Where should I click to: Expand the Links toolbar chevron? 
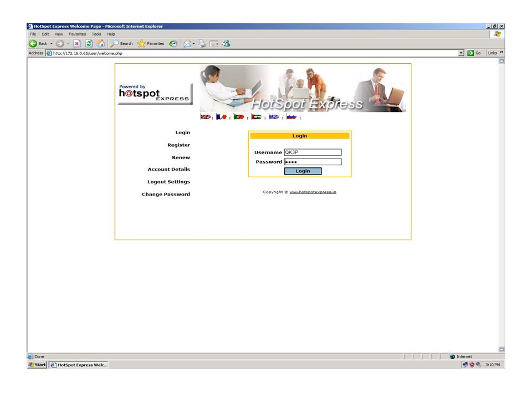click(x=502, y=53)
